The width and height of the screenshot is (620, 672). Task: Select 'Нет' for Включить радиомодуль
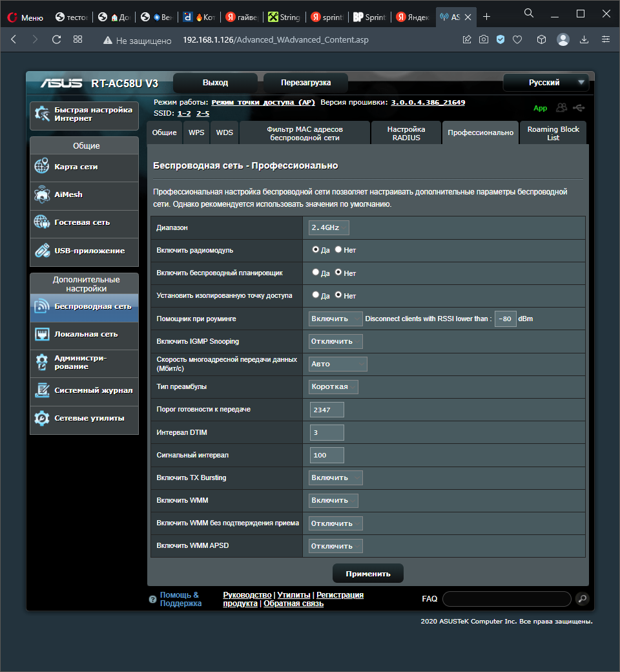coord(338,250)
